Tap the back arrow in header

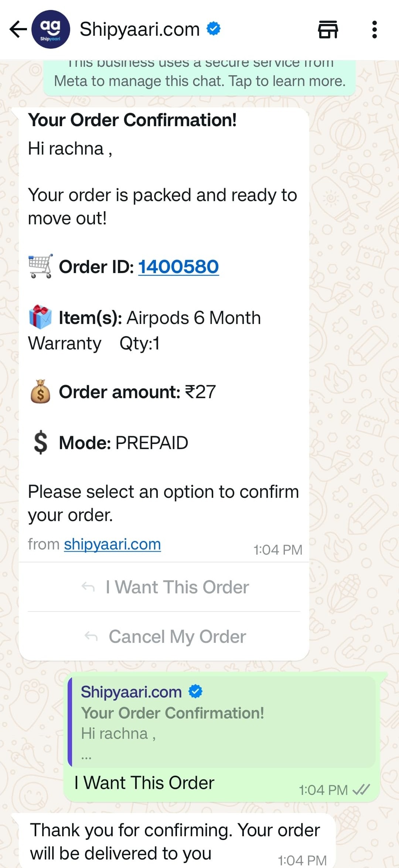click(x=18, y=30)
